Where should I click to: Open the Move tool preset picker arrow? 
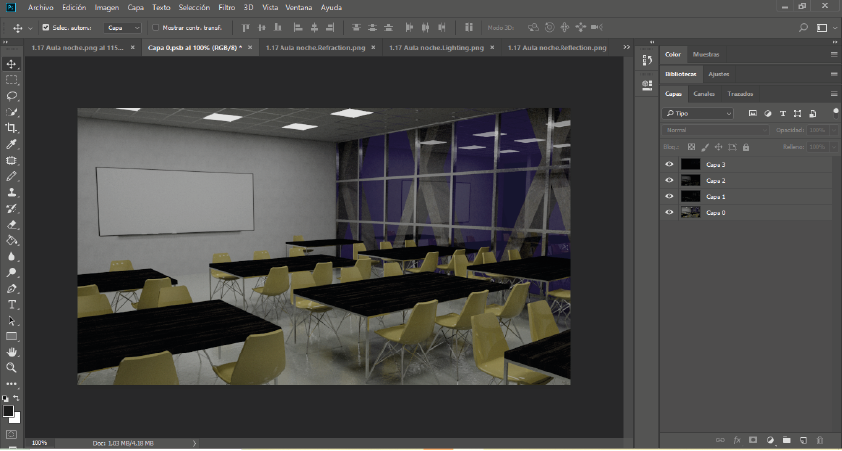click(30, 28)
